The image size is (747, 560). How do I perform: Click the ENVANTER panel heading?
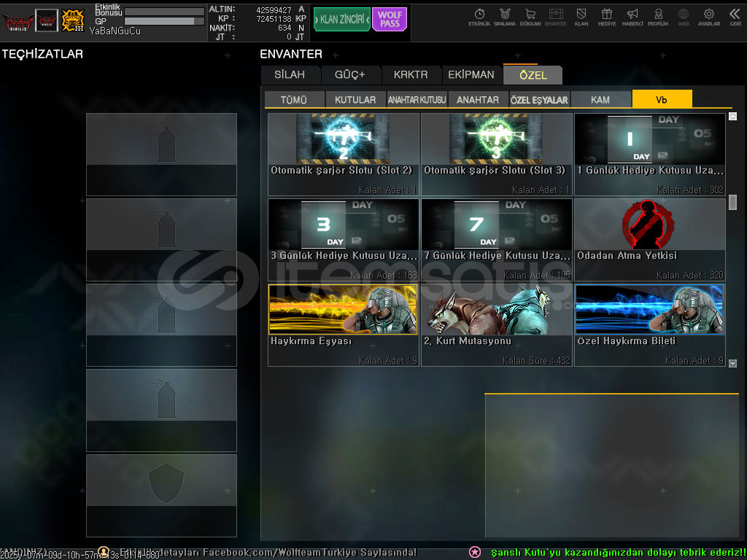[x=291, y=54]
